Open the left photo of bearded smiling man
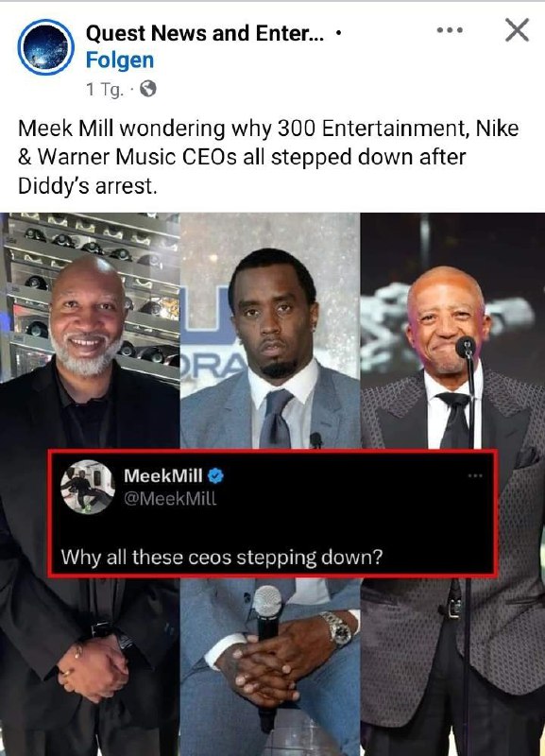Viewport: 545px width, 756px height. (x=90, y=484)
